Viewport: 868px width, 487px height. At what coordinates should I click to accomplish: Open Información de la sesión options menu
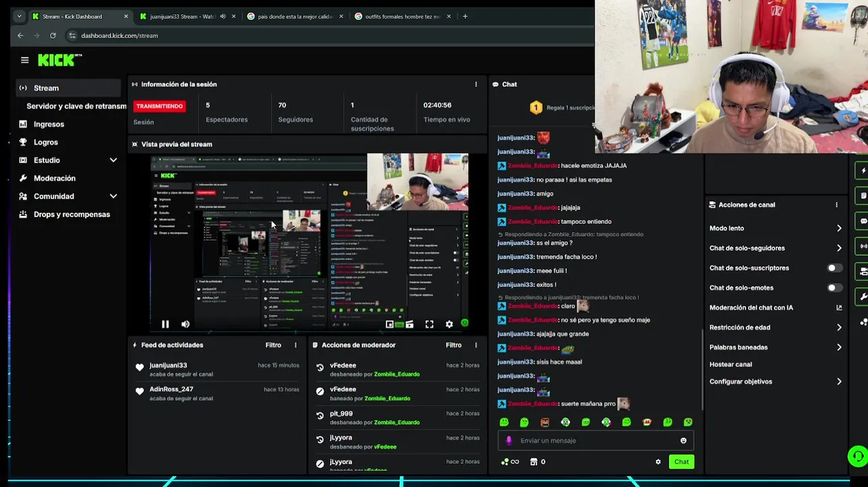(476, 85)
